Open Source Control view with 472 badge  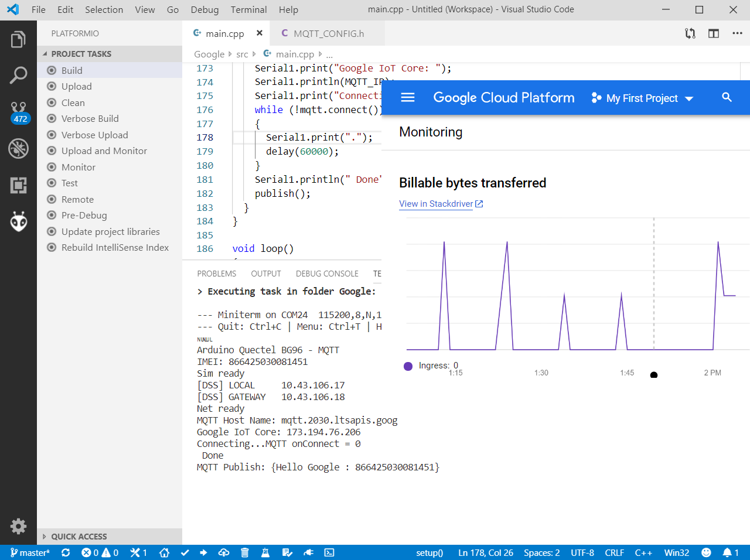[x=19, y=112]
